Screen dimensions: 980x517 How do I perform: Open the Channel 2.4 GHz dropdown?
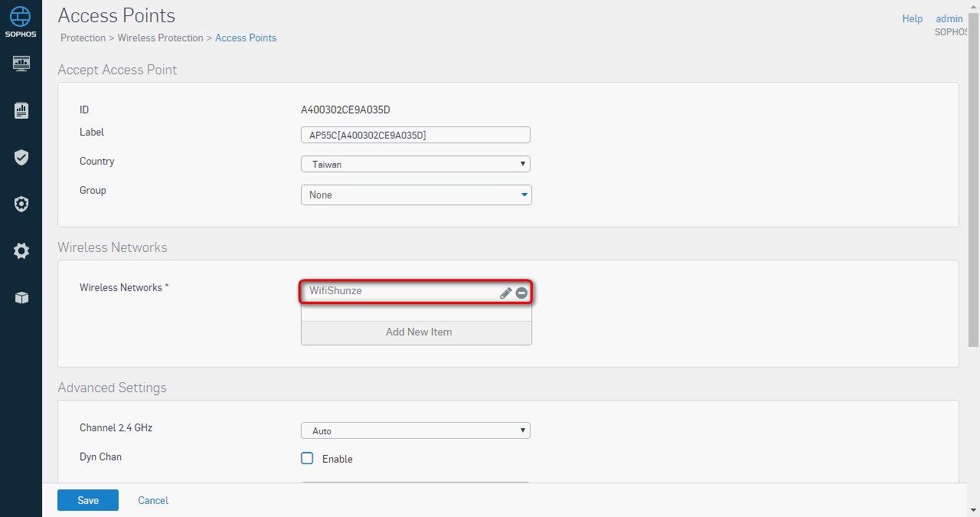click(416, 430)
